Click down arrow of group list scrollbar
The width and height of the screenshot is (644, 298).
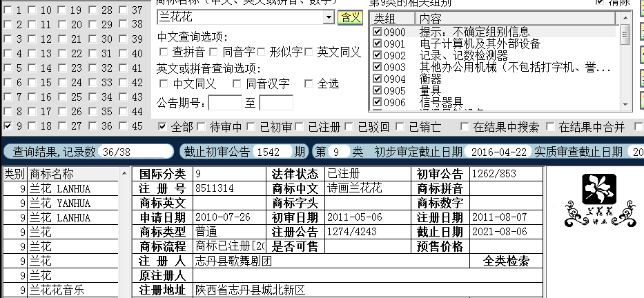(x=625, y=105)
